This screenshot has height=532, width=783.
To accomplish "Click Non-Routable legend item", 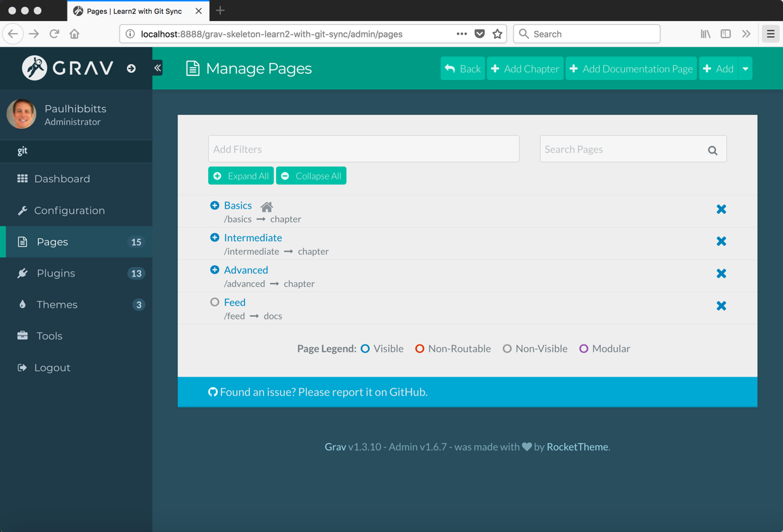I will tap(453, 349).
